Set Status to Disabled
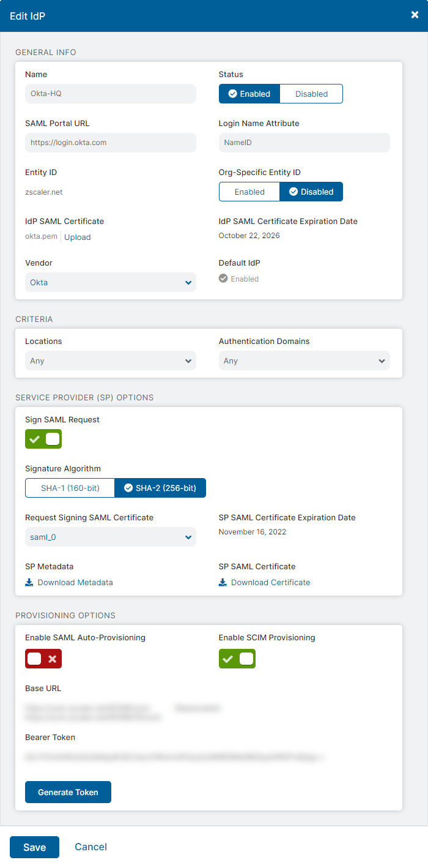 click(311, 94)
